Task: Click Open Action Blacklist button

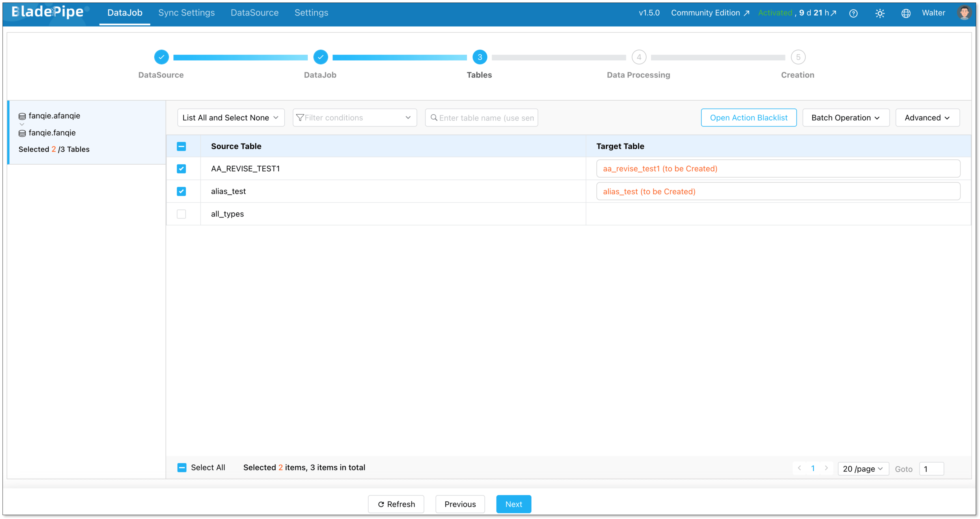Action: pyautogui.click(x=748, y=118)
